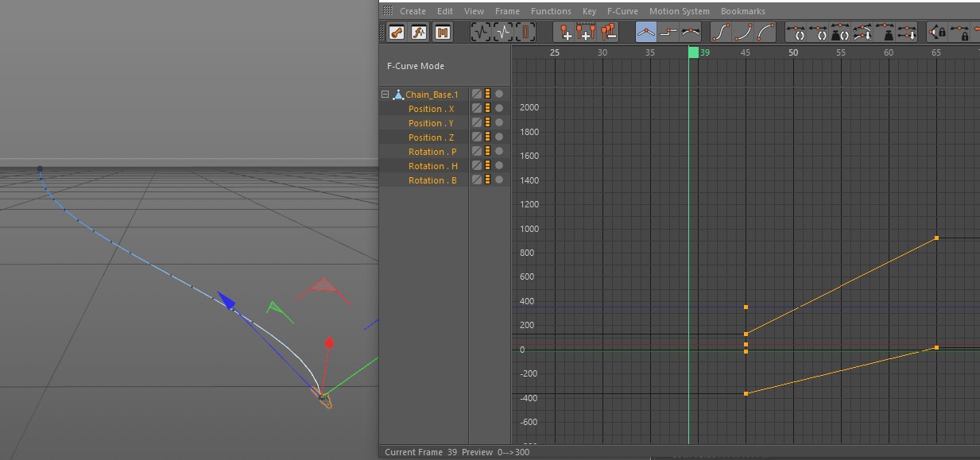Select the Position . Y track

431,123
